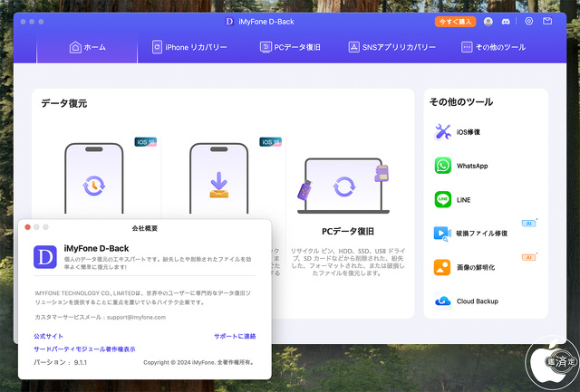Switch to the PCデータ復旧 tab
Viewport: 580px width, 392px height.
pyautogui.click(x=290, y=47)
